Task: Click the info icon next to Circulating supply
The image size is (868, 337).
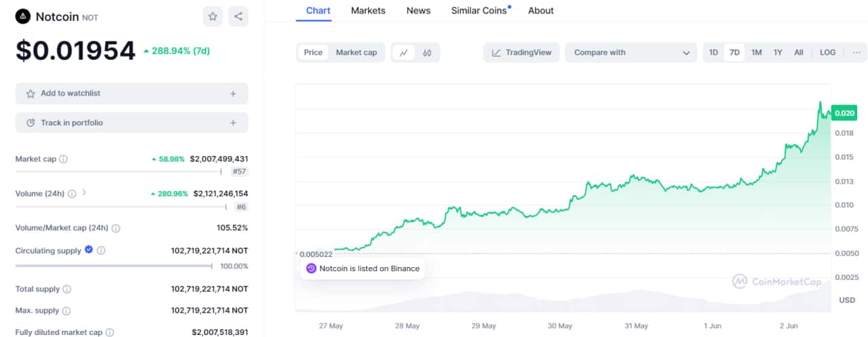Action: 101,250
